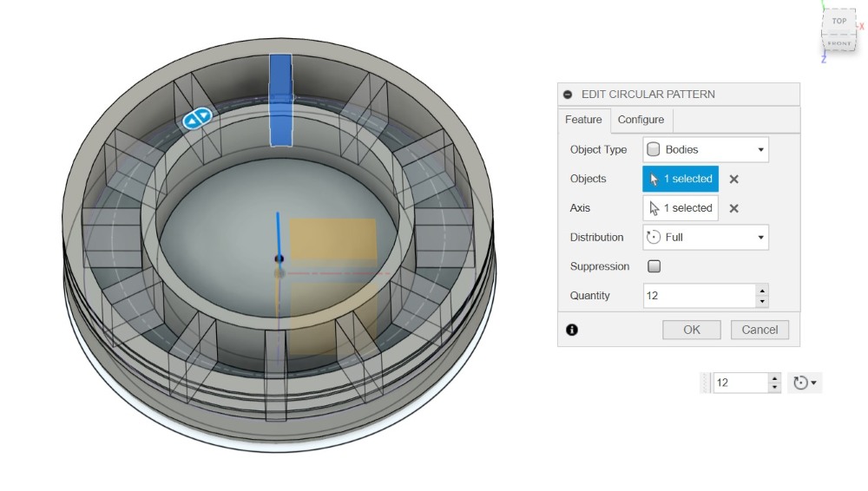The image size is (868, 491).
Task: Enable the Suppression checkbox
Action: click(x=654, y=266)
